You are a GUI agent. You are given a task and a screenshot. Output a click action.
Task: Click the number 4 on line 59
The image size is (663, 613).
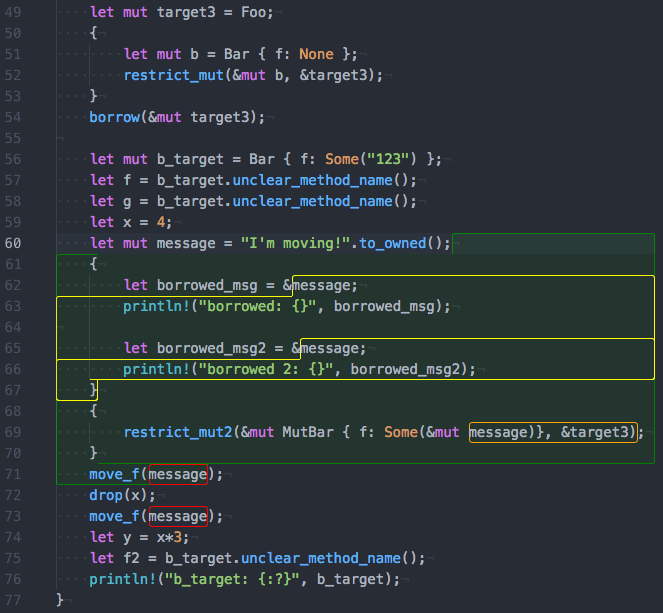161,222
